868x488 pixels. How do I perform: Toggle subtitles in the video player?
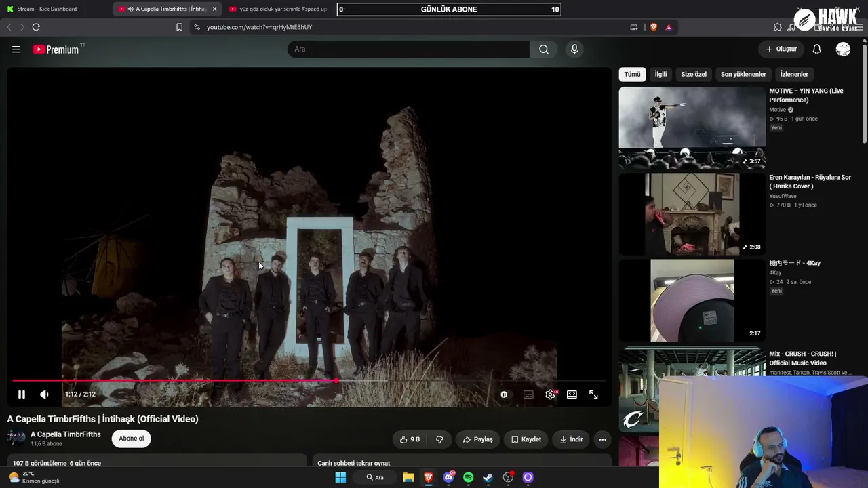528,394
